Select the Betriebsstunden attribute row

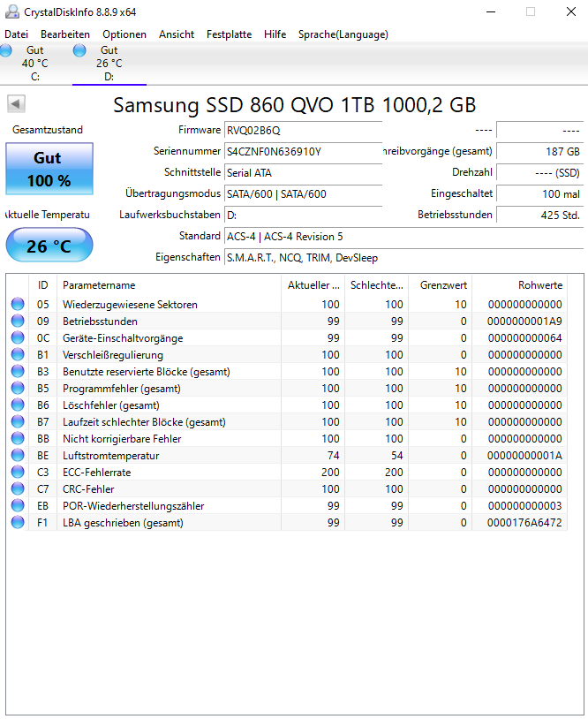[287, 321]
